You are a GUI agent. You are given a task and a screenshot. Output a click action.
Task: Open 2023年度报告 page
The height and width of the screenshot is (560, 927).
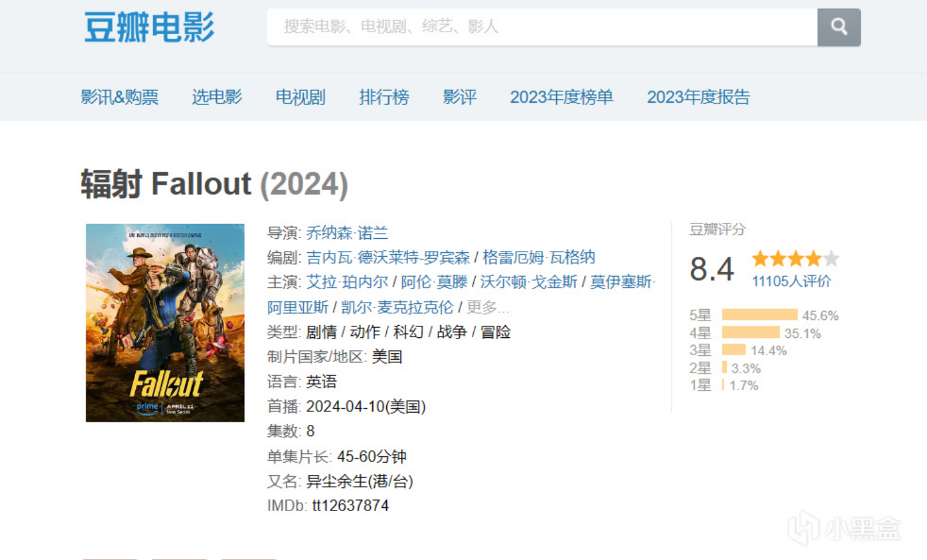698,97
